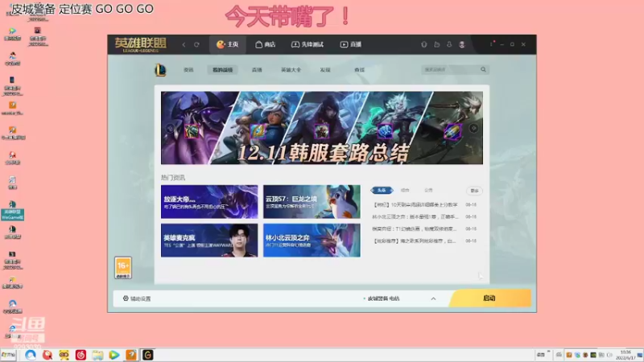Open the skin/theme icon in title bar

424,44
